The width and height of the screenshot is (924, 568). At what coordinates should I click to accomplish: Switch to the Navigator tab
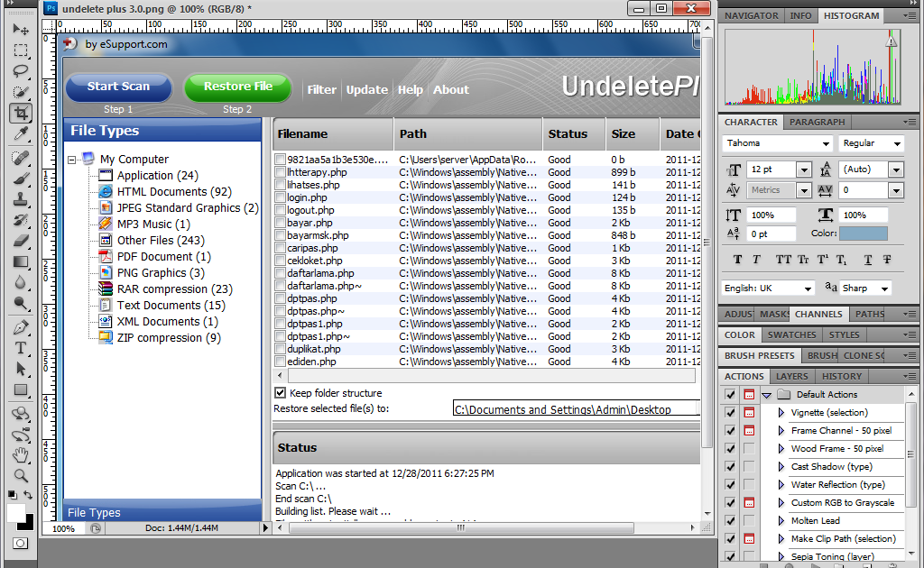click(752, 16)
